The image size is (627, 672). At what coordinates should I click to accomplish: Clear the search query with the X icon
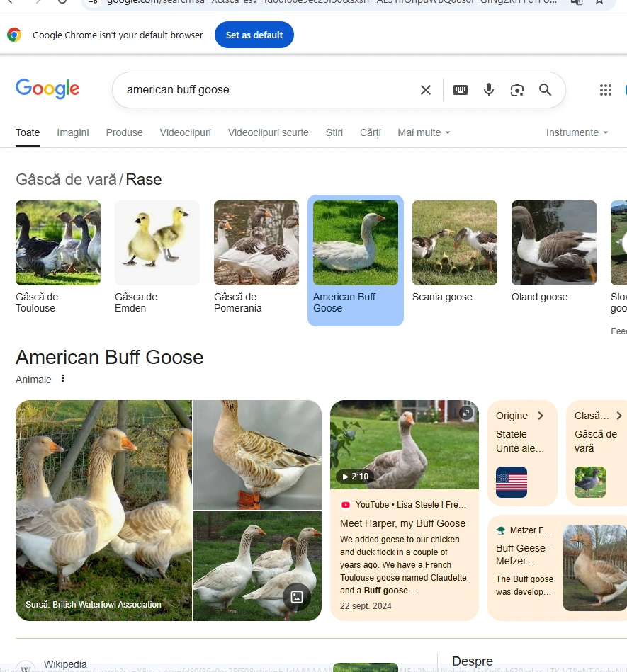tap(425, 90)
